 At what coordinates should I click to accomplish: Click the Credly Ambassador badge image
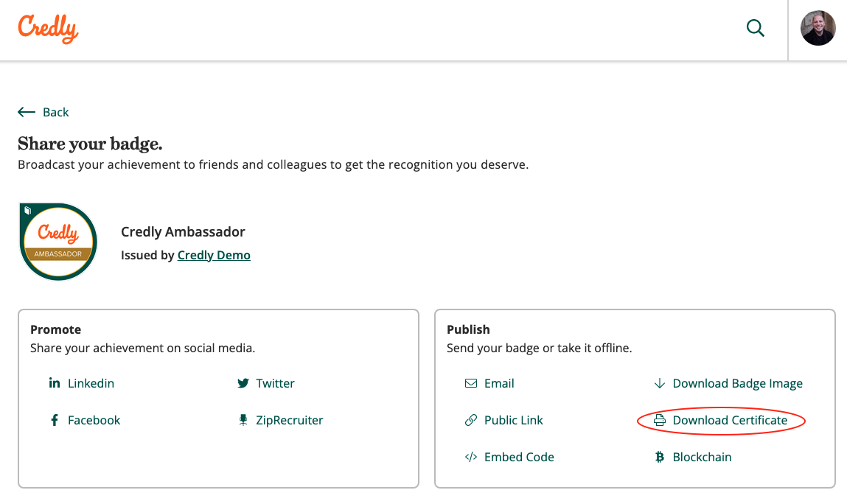pyautogui.click(x=58, y=242)
